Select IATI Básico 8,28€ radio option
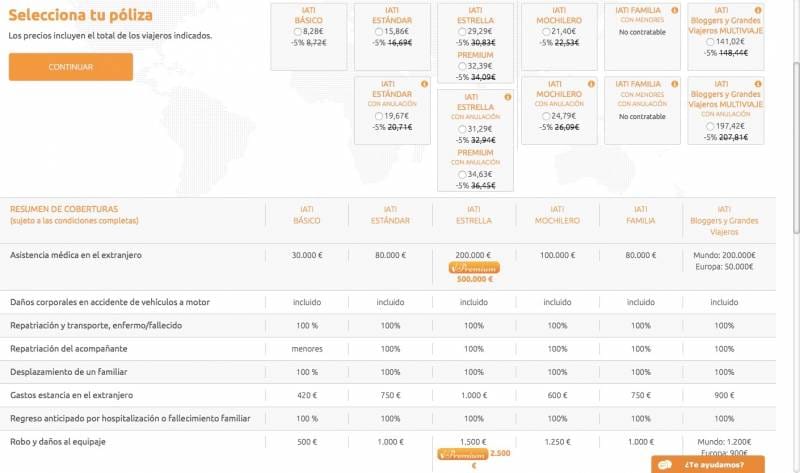 (x=298, y=32)
